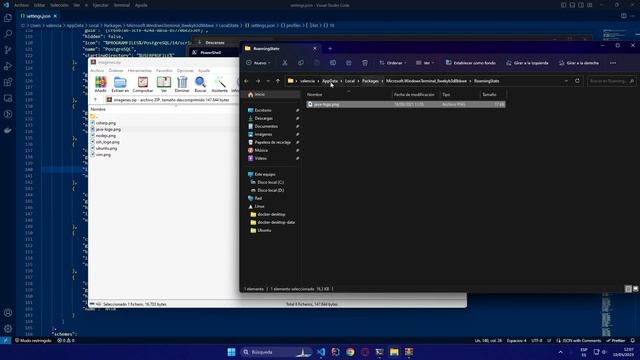Click the search box in File Explorer
The height and width of the screenshot is (360, 640).
pyautogui.click(x=611, y=81)
